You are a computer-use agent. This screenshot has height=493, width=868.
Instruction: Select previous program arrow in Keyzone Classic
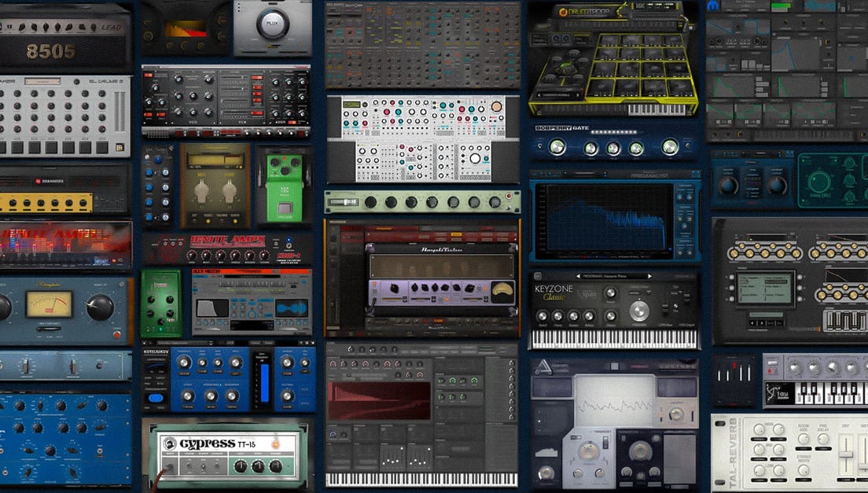pyautogui.click(x=578, y=275)
